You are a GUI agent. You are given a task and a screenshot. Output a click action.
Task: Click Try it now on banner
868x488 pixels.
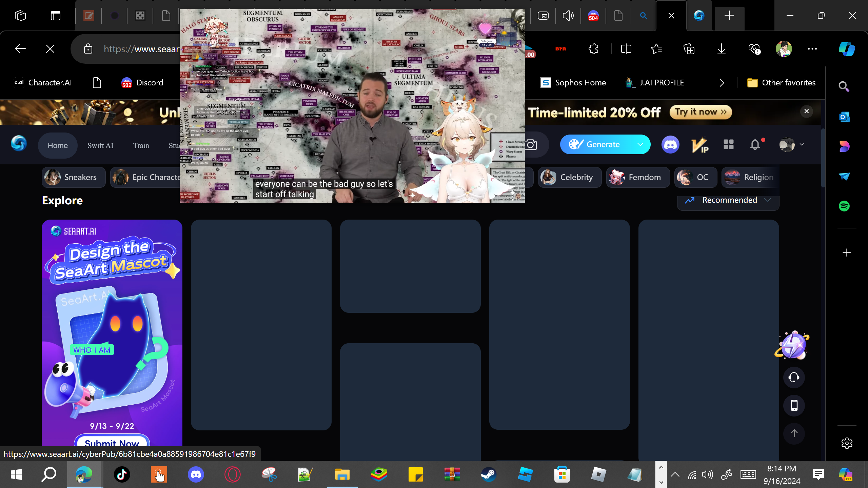(701, 112)
